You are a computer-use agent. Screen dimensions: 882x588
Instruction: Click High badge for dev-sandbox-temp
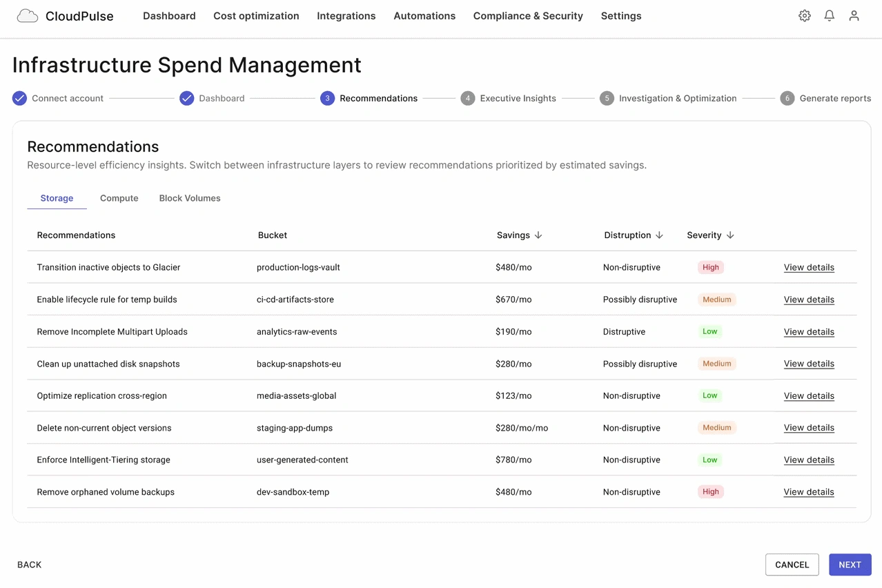tap(711, 492)
